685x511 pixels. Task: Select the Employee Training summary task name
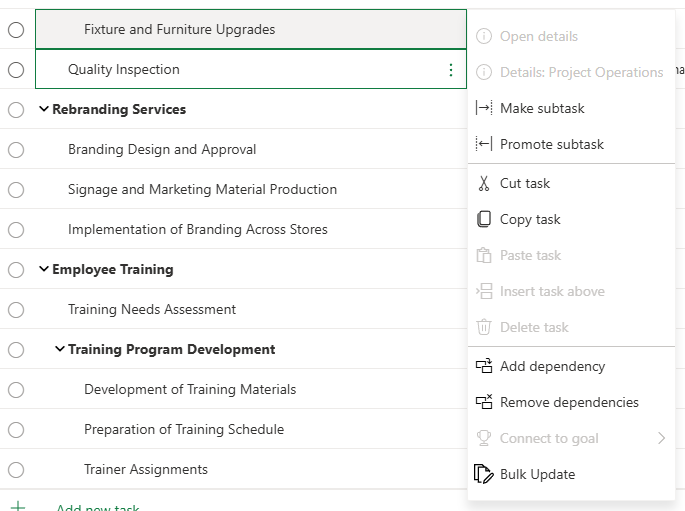click(113, 269)
